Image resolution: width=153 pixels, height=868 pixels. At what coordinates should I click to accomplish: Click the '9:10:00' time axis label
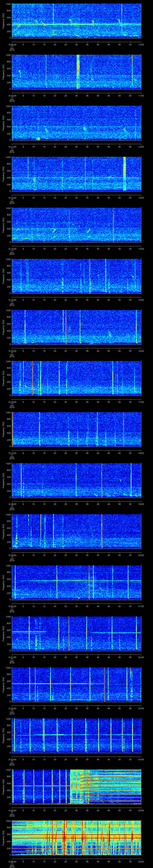(12, 96)
